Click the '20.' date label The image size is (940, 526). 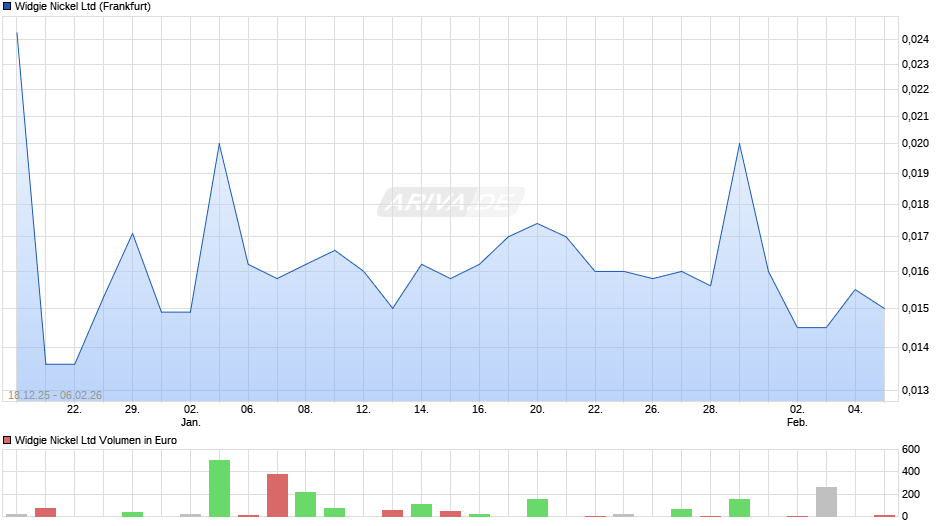pos(537,410)
